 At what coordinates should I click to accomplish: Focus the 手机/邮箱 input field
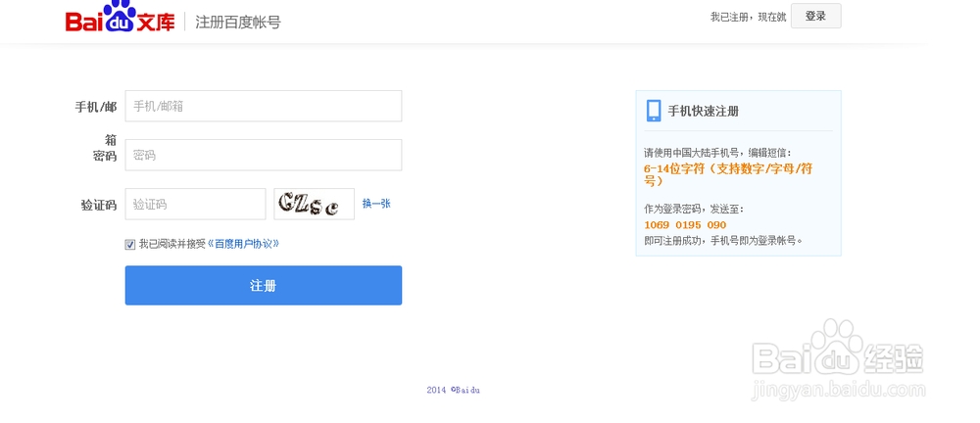pyautogui.click(x=263, y=106)
